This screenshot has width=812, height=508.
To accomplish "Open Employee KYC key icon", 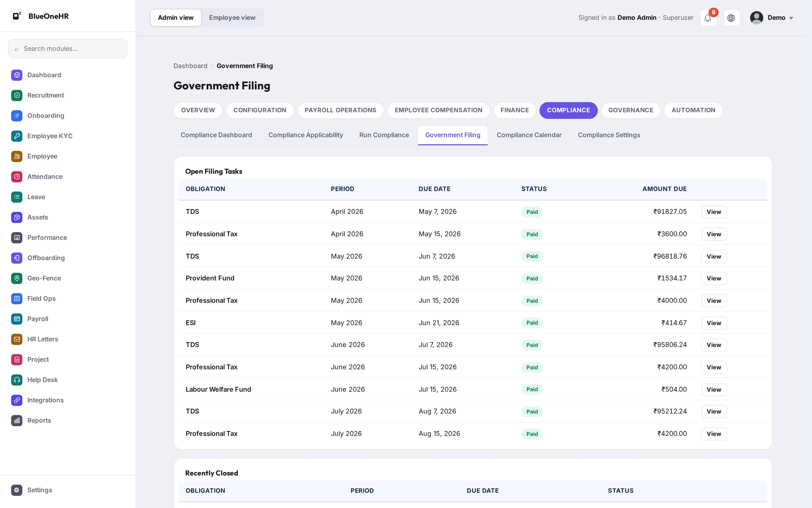I will pos(17,136).
